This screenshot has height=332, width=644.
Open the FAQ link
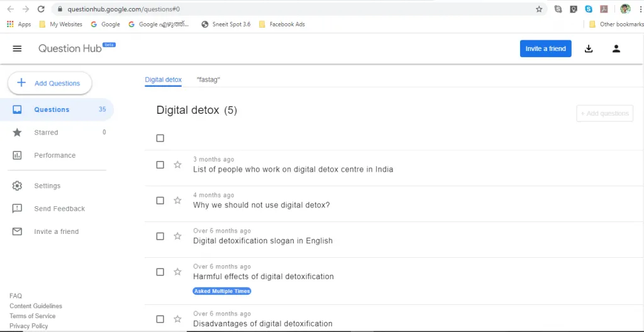coord(16,296)
